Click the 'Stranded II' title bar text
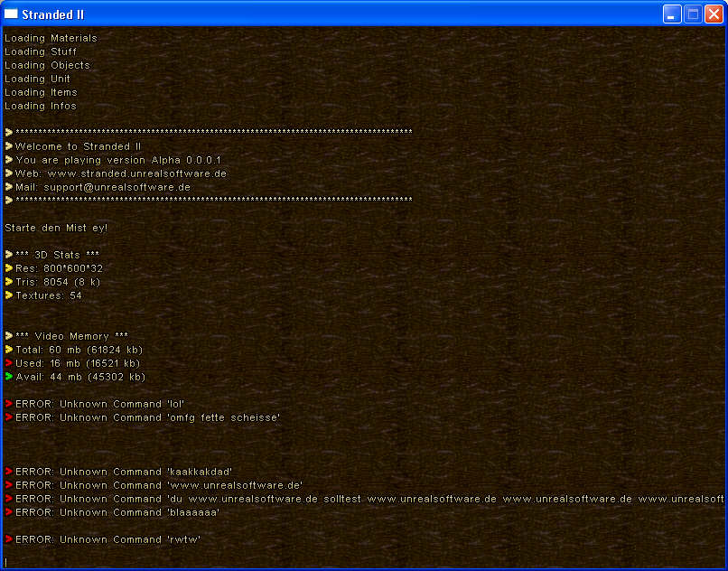Screen dimensions: 728x571 tap(52, 14)
